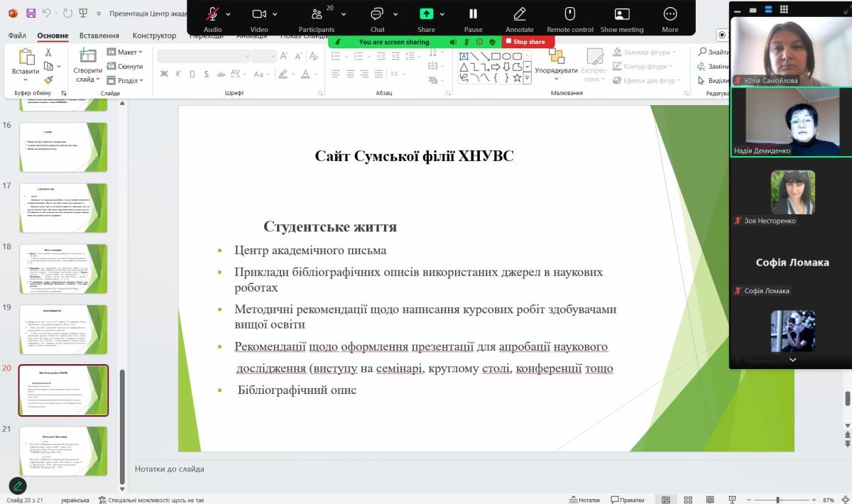Toggle the Нотатки notes pane button
852x504 pixels.
point(584,500)
